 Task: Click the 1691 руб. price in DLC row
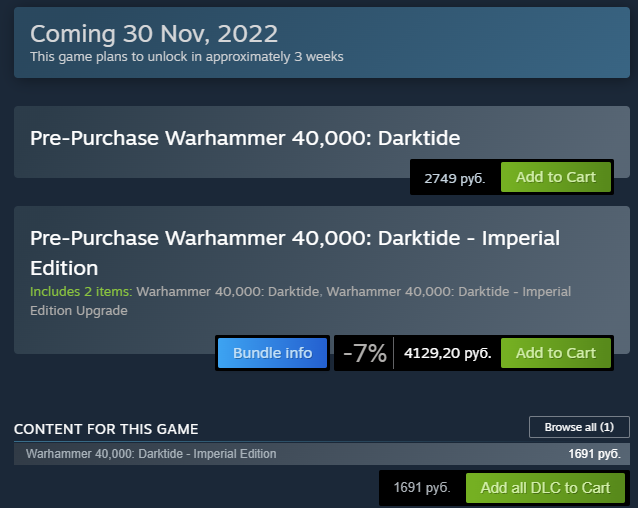click(594, 454)
